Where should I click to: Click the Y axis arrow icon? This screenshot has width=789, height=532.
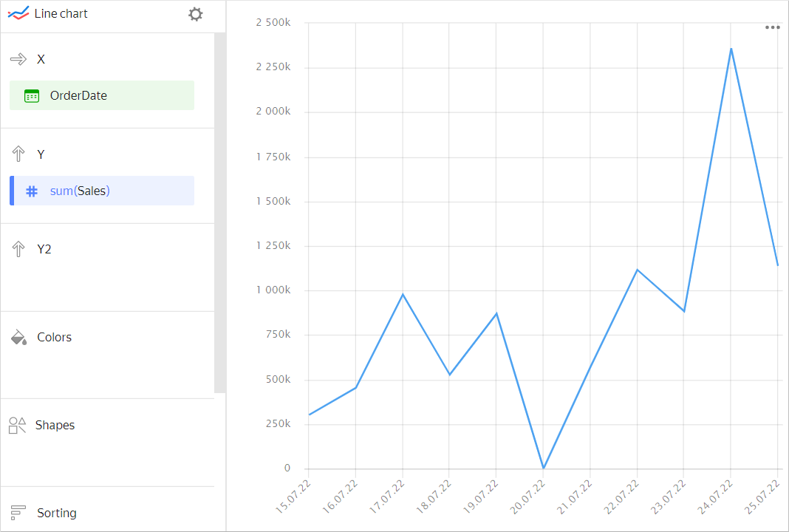tap(18, 154)
